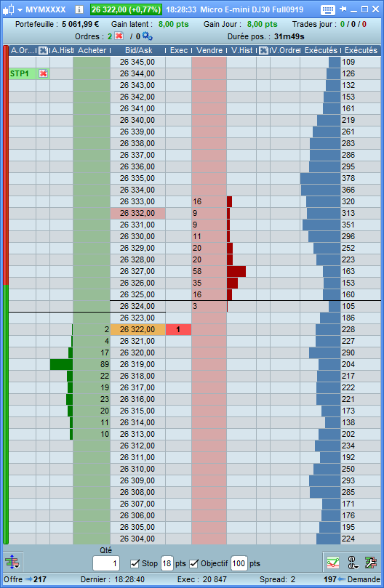Screen dimensions: 384x588
Task: Open the dropdown arrow beside MYMXXXX
Action: coord(20,9)
